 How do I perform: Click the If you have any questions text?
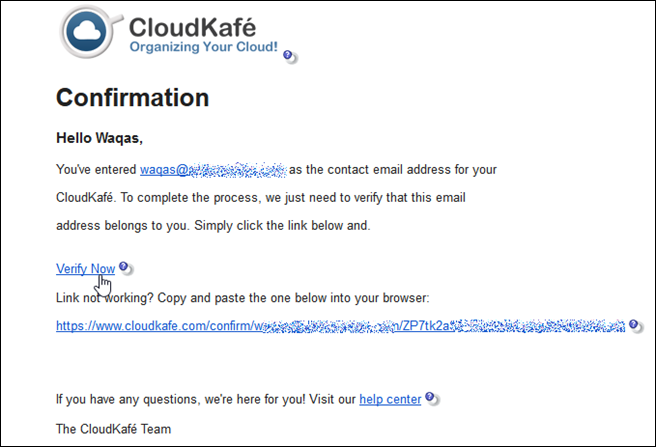point(206,399)
